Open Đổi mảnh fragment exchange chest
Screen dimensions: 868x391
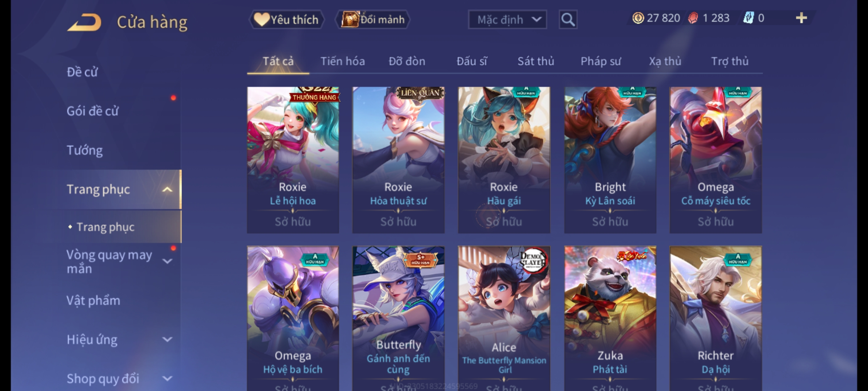pyautogui.click(x=373, y=20)
